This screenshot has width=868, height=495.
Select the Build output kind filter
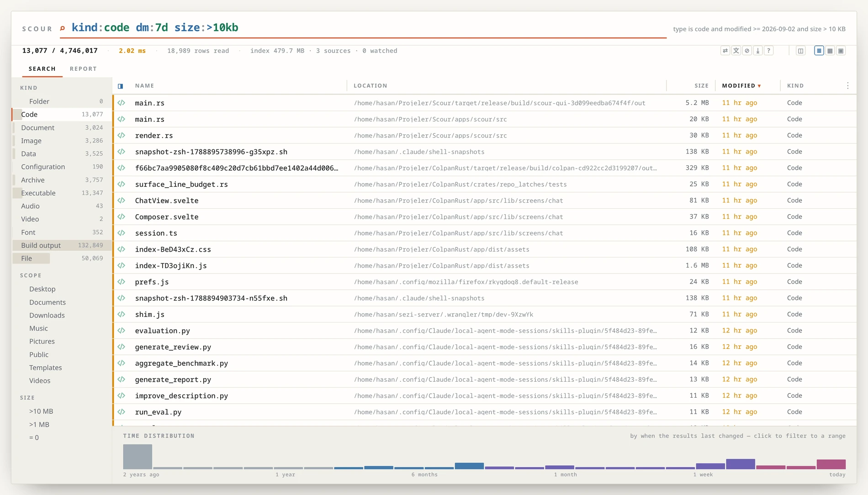(x=62, y=245)
